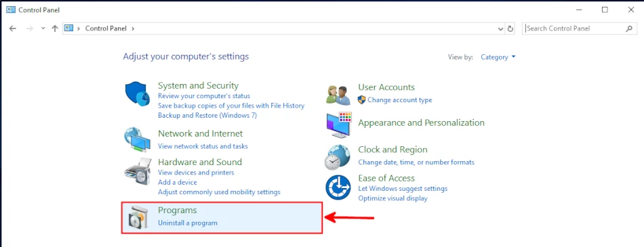Open Ease of Access category

point(386,178)
